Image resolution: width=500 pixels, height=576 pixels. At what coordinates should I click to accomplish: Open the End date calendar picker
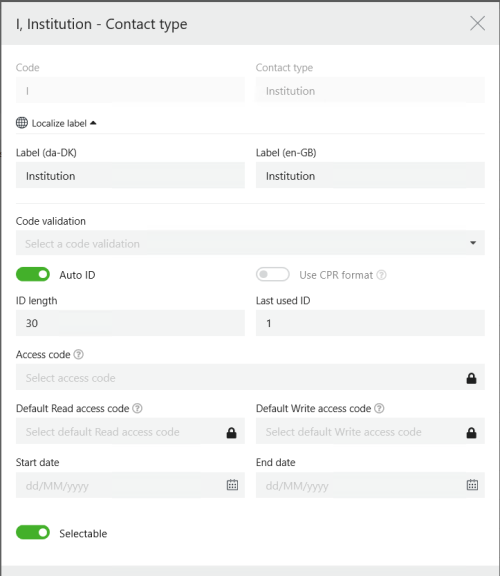[472, 485]
